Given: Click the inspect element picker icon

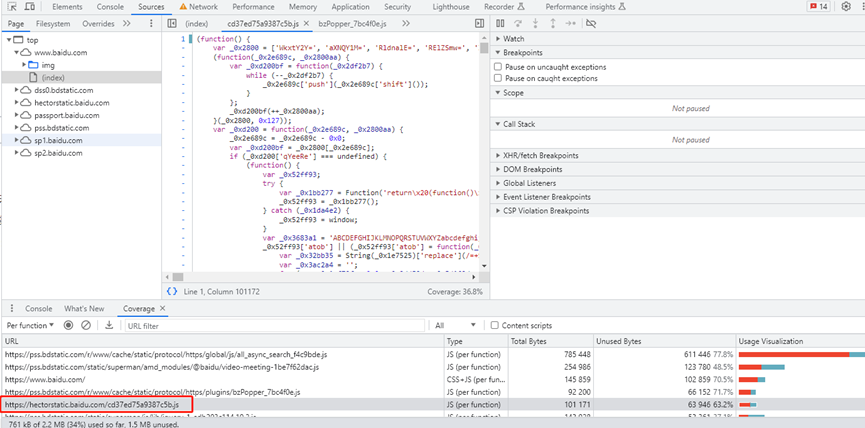Looking at the screenshot, I should click(14, 6).
